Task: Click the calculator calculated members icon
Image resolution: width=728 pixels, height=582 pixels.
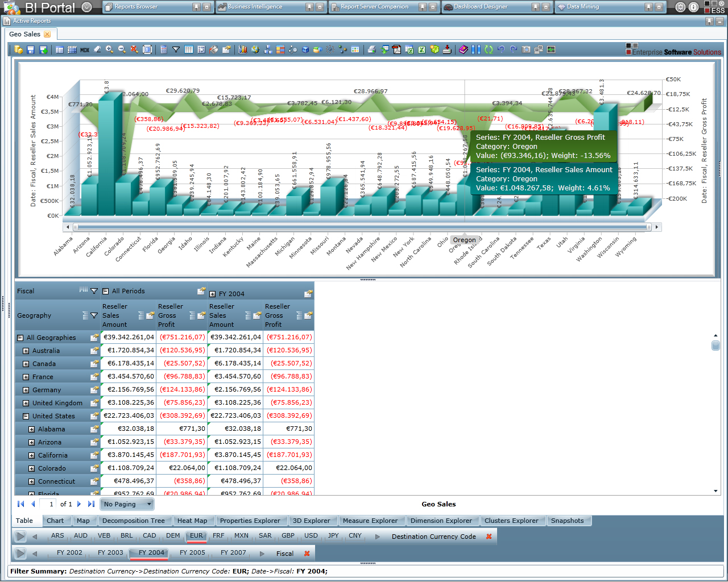Action: point(164,49)
